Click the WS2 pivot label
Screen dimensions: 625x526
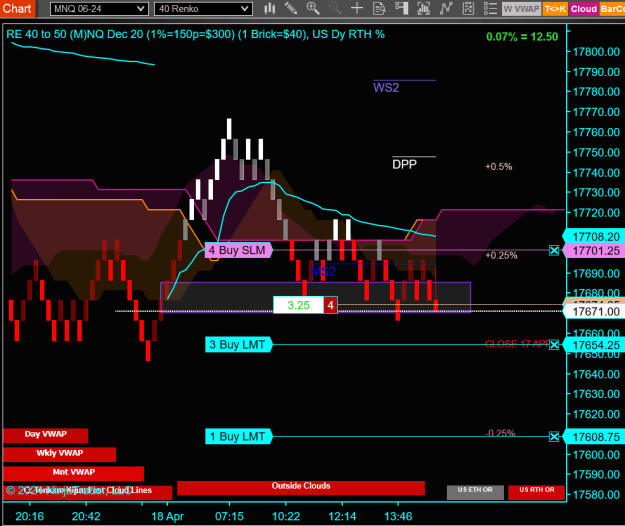pyautogui.click(x=386, y=88)
